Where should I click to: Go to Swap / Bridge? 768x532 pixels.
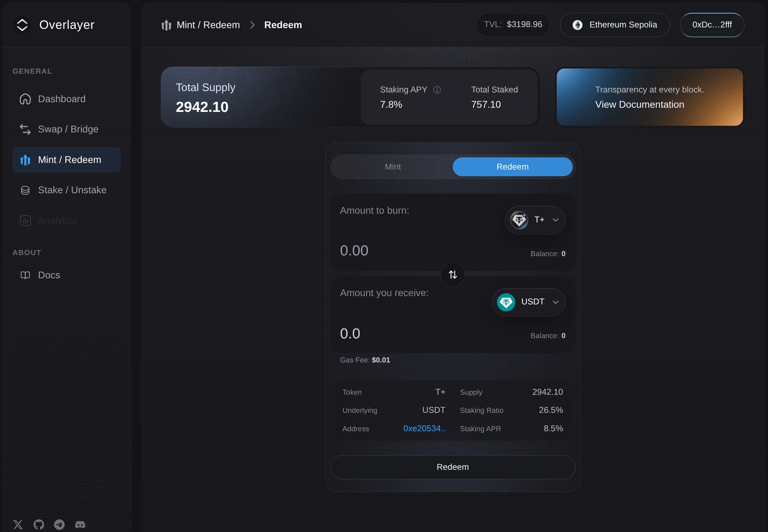(x=67, y=129)
